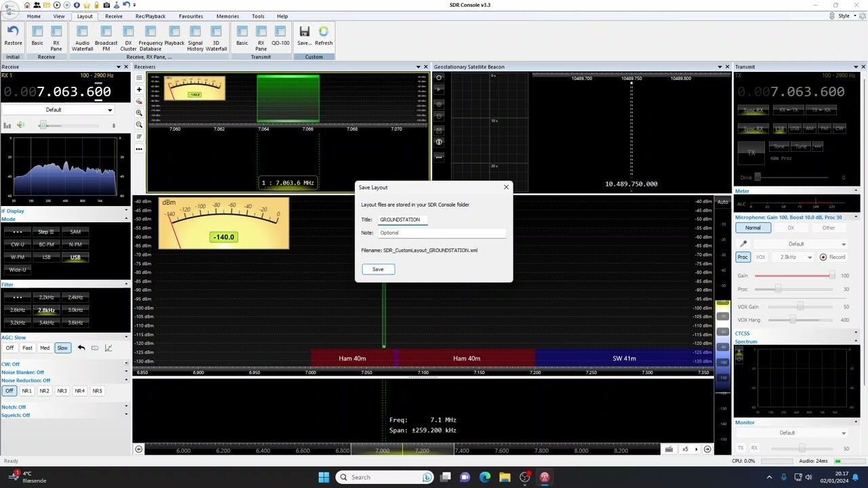Set AGC to Fast
This screenshot has width=868, height=488.
click(x=27, y=348)
